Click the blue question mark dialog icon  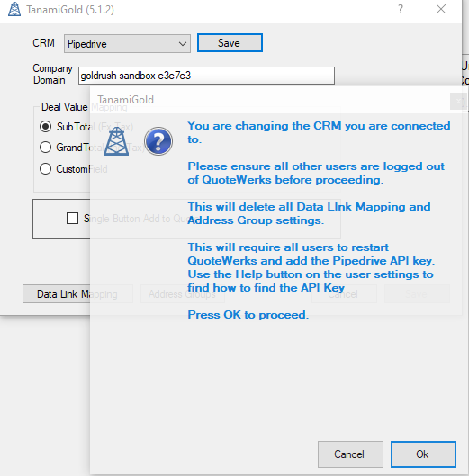(x=158, y=141)
